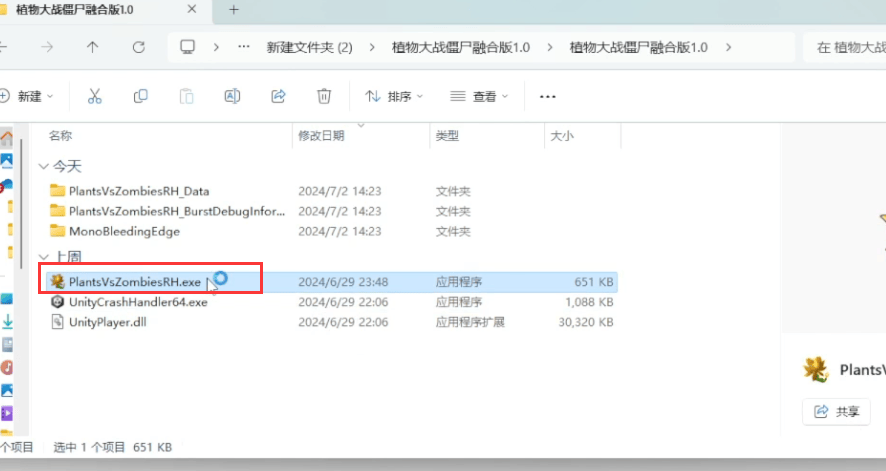The image size is (886, 471).
Task: Open the 排序 sort dropdown
Action: click(394, 97)
